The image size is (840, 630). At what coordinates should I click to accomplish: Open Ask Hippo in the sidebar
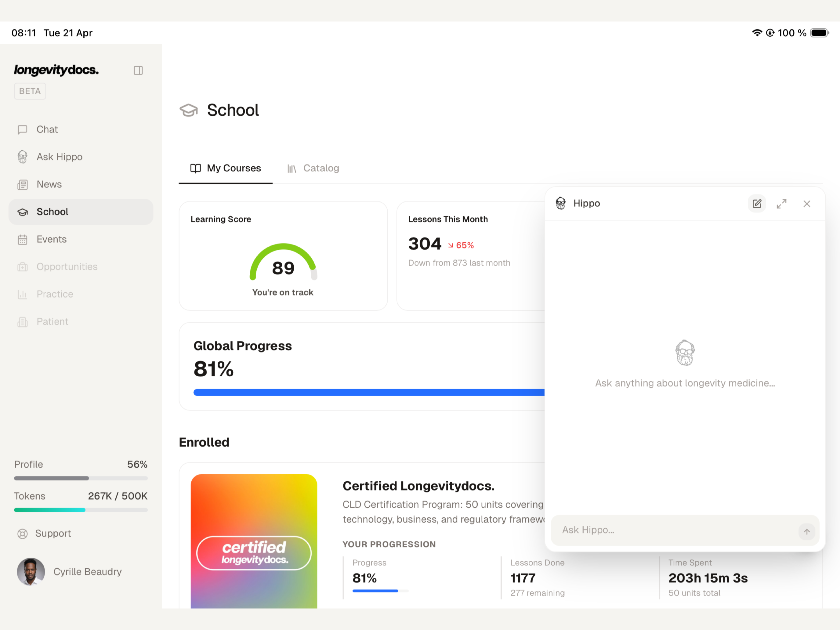point(81,157)
